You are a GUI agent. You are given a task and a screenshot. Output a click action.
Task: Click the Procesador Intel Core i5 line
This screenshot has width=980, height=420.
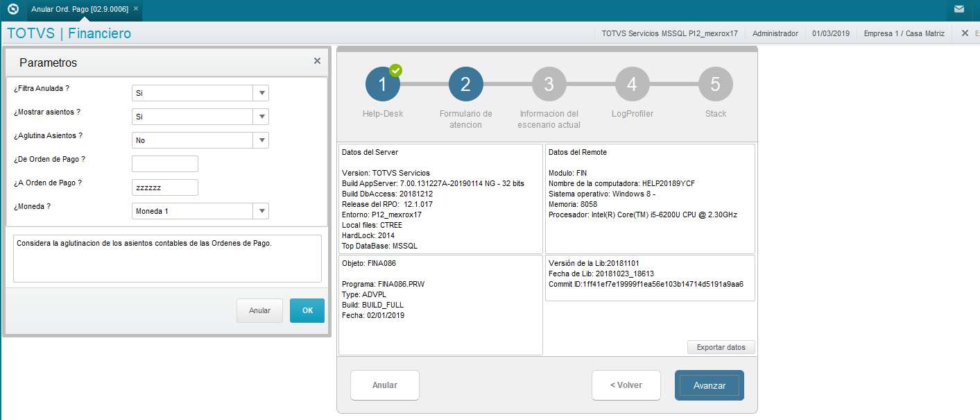coord(643,215)
